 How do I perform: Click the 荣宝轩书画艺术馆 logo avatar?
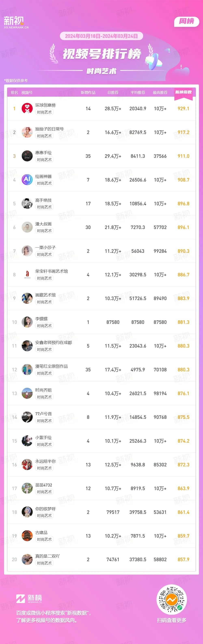[x=27, y=274]
